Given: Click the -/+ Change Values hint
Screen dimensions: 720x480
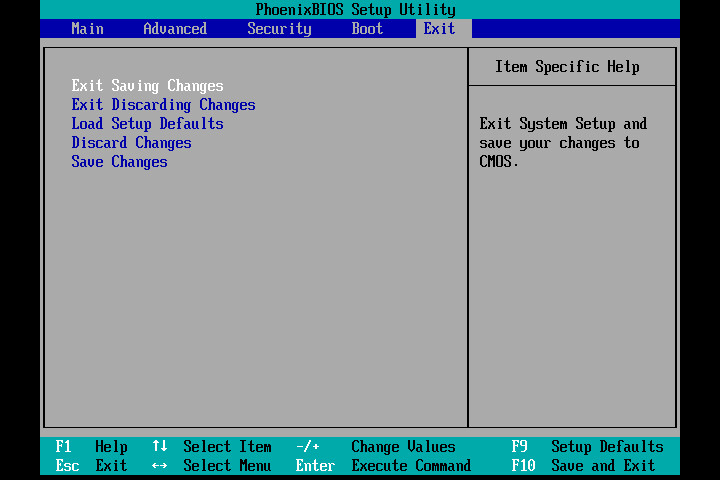Looking at the screenshot, I should click(x=376, y=446).
